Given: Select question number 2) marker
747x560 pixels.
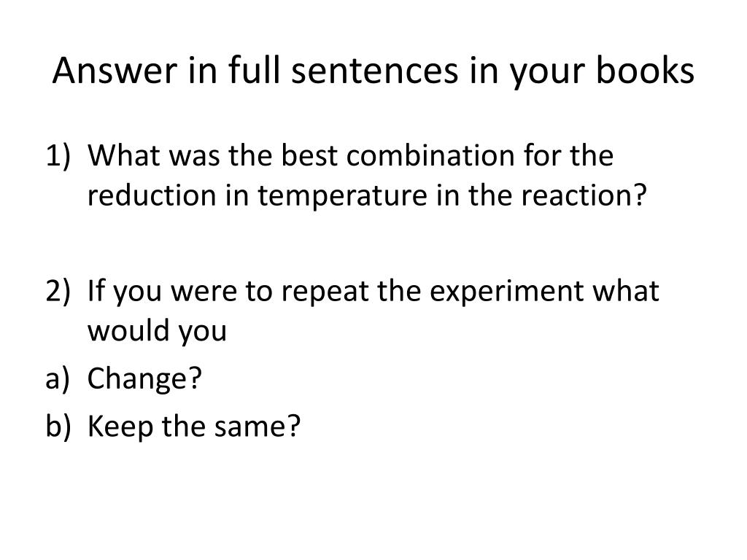Looking at the screenshot, I should 58,291.
